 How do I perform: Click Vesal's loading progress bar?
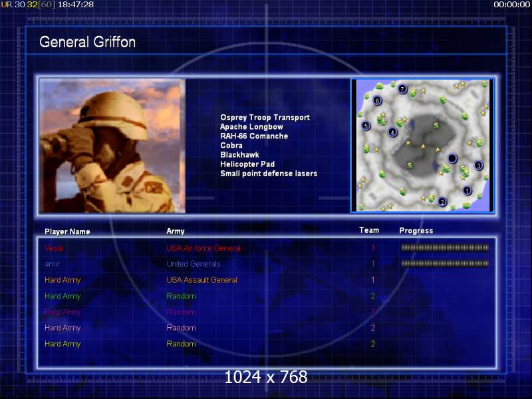[445, 247]
